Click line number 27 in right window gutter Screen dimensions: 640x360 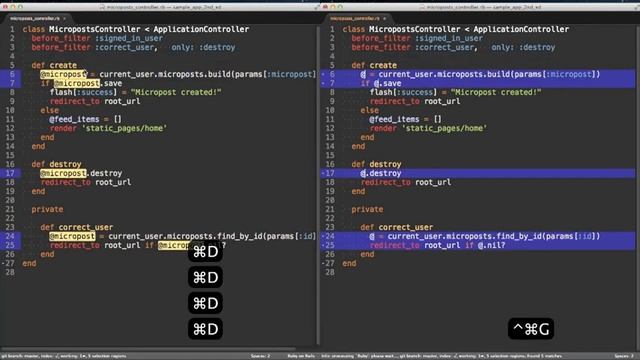pyautogui.click(x=330, y=263)
